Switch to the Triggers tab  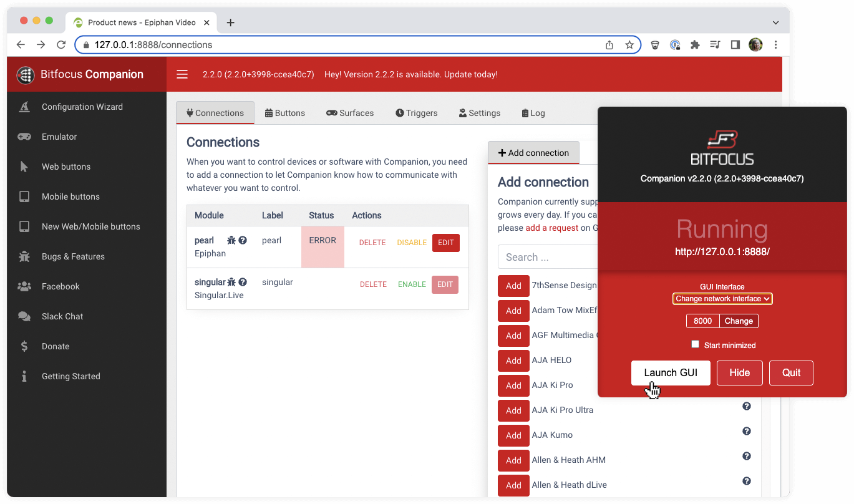pos(417,113)
